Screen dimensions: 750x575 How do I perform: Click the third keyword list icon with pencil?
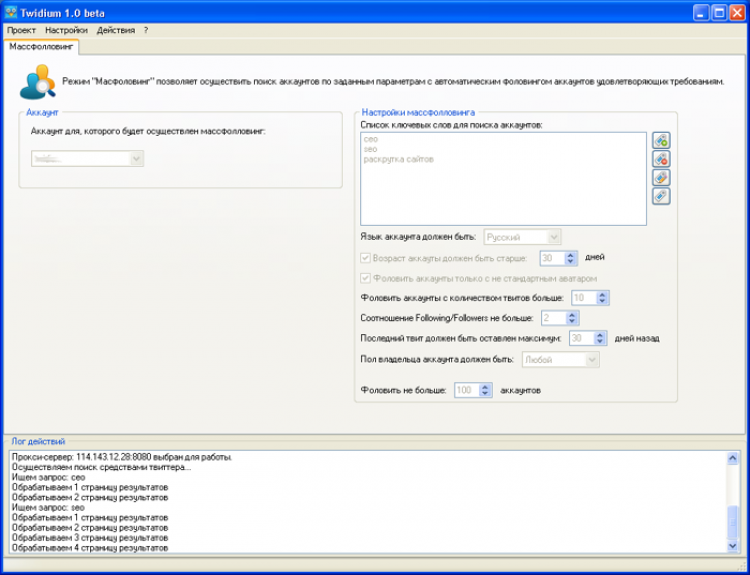660,178
